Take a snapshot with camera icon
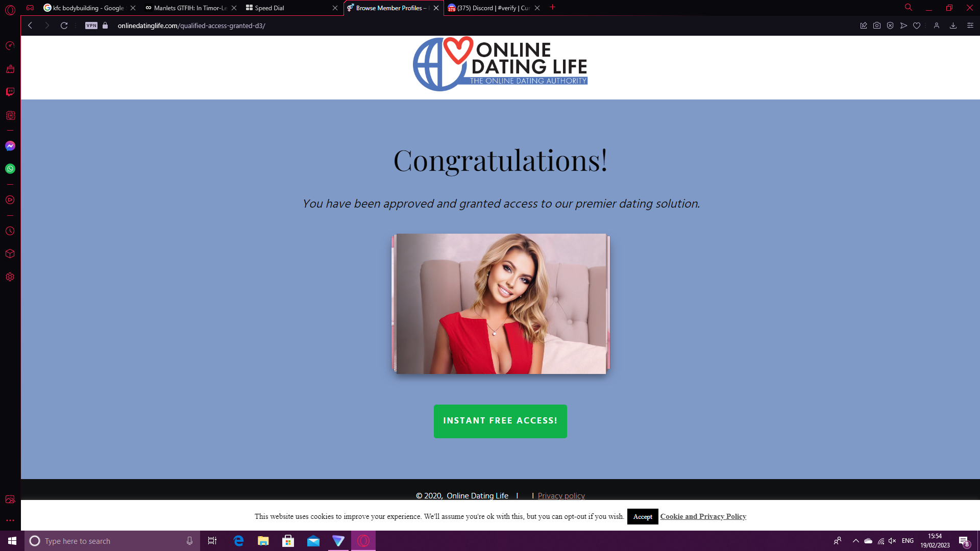The image size is (980, 551). [877, 26]
